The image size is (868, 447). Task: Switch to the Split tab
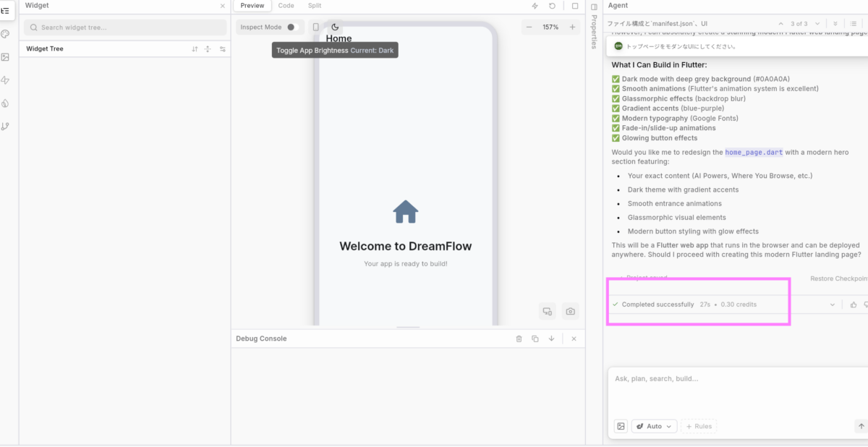pyautogui.click(x=315, y=6)
